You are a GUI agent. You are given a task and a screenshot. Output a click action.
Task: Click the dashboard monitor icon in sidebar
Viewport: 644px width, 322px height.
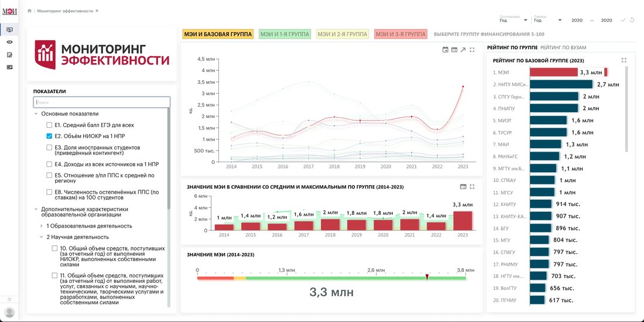[9, 30]
